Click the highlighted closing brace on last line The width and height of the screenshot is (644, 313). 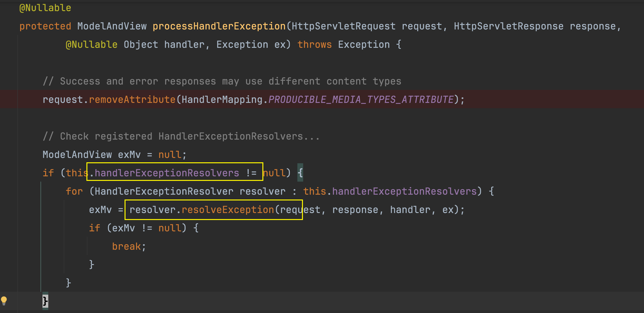(45, 301)
